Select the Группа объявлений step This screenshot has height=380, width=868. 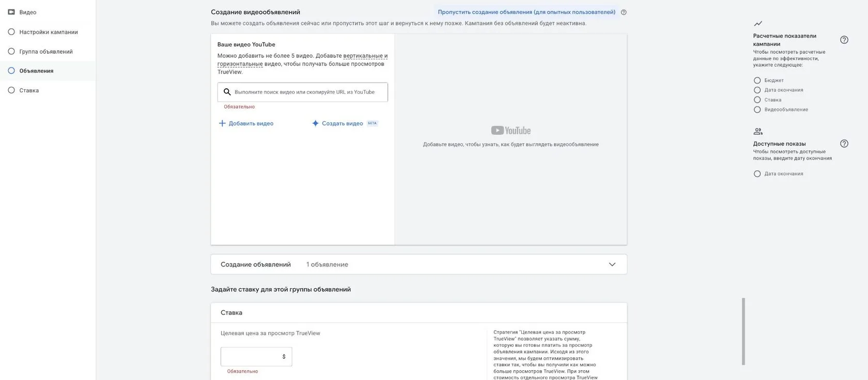(x=41, y=52)
